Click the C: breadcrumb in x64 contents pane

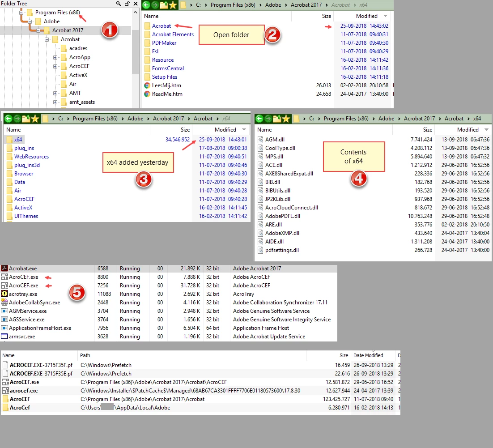311,119
